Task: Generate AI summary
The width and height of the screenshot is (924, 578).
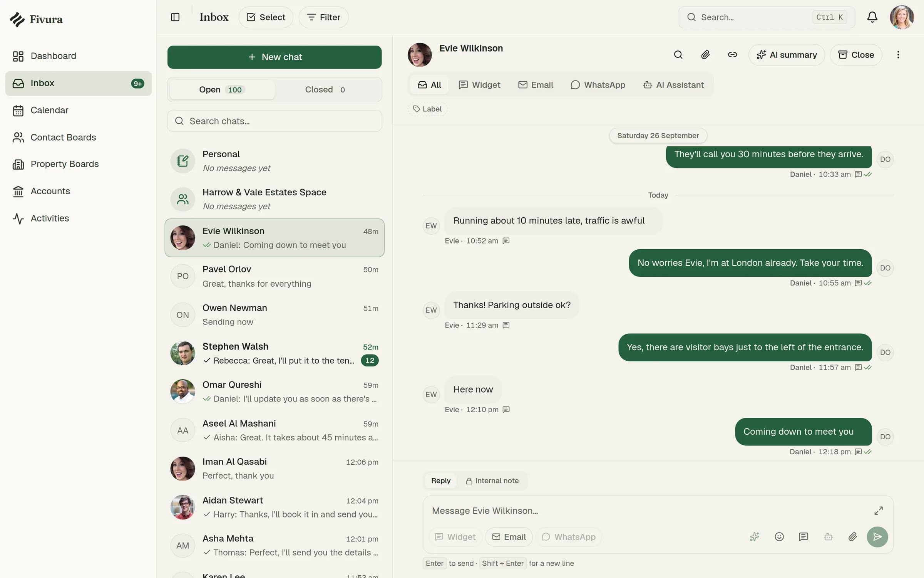Action: (787, 55)
